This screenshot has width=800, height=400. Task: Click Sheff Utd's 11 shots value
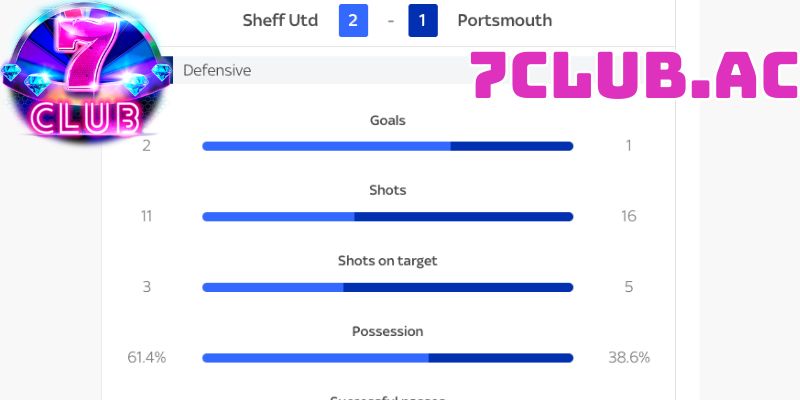[146, 216]
